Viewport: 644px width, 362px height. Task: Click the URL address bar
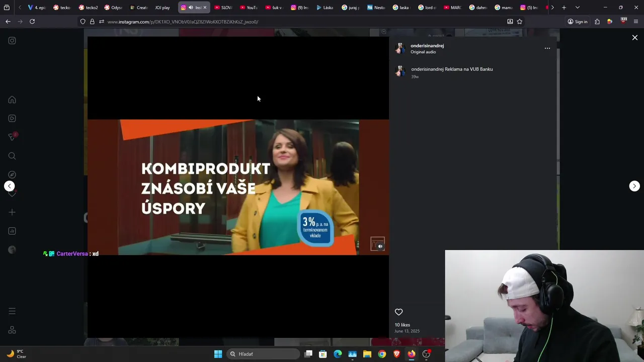click(302, 22)
